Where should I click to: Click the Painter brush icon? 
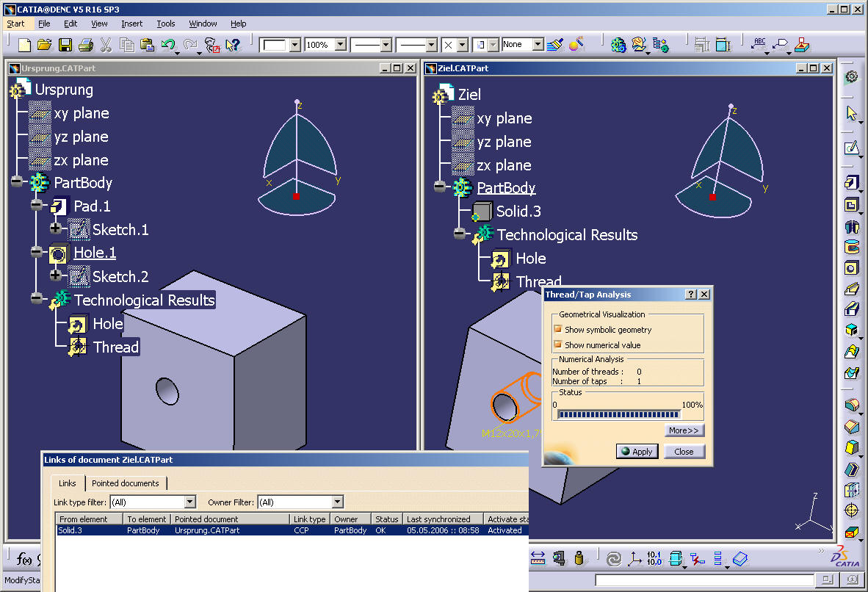554,45
